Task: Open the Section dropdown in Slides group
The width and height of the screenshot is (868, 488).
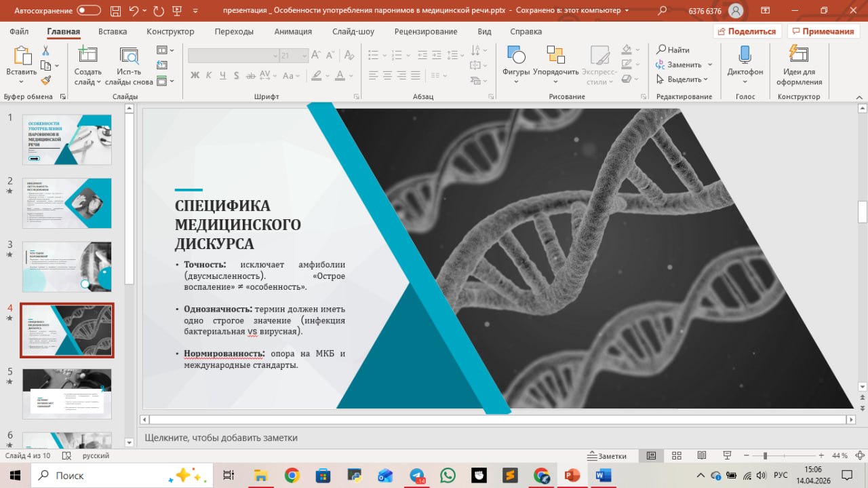Action: click(165, 81)
